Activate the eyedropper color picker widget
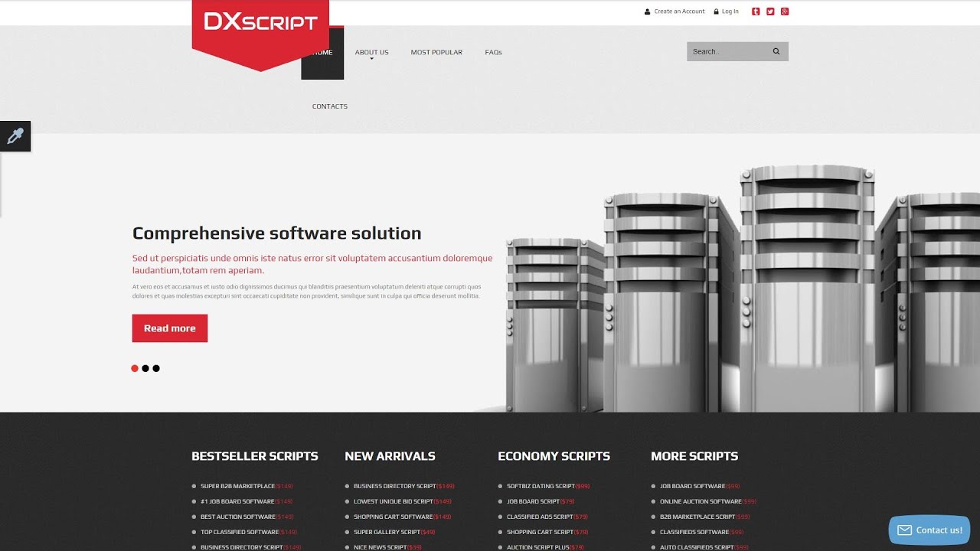Image resolution: width=980 pixels, height=551 pixels. [x=15, y=136]
